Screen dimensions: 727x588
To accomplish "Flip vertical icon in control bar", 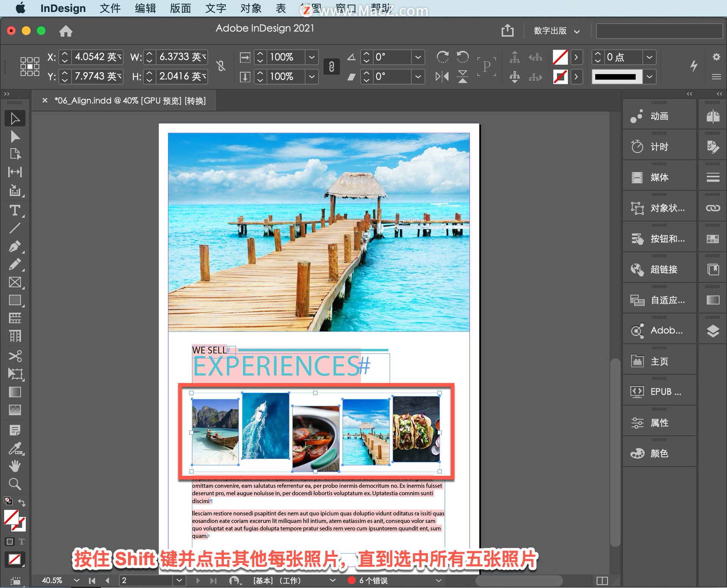I will pos(462,77).
